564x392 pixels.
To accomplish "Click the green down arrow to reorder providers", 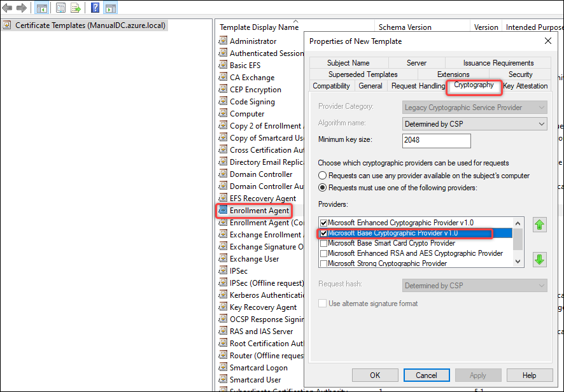I will [x=539, y=259].
